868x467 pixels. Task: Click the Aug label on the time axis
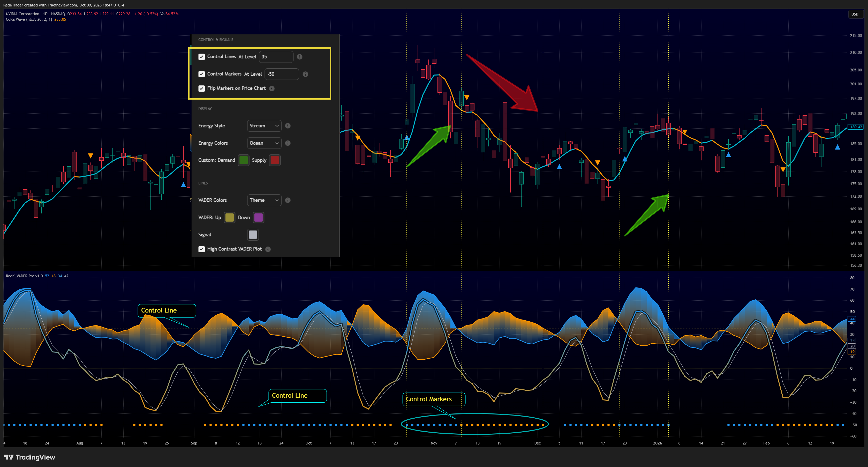coord(80,443)
